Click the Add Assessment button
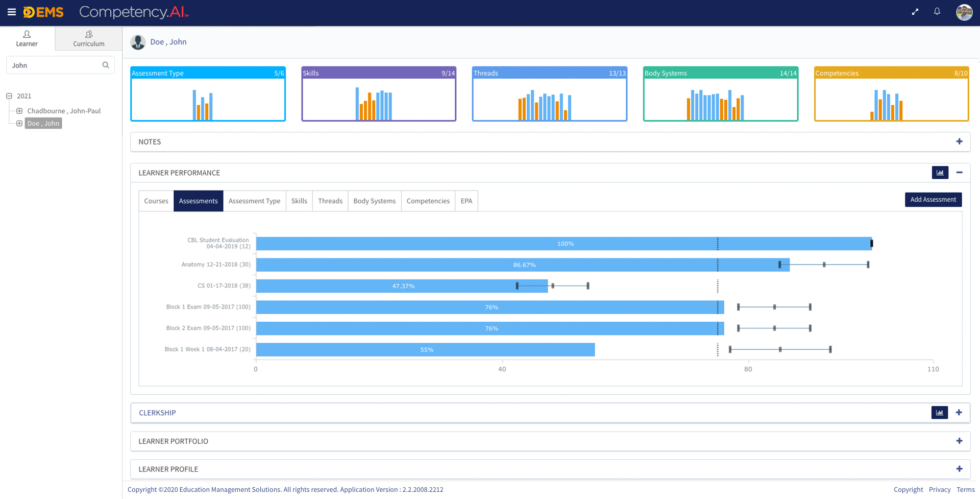This screenshot has width=980, height=499. 933,200
